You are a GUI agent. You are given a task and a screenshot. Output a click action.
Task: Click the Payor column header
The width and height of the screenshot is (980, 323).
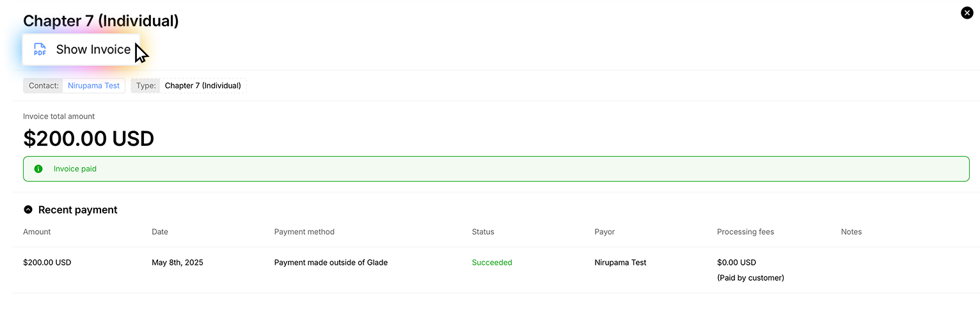pyautogui.click(x=605, y=232)
